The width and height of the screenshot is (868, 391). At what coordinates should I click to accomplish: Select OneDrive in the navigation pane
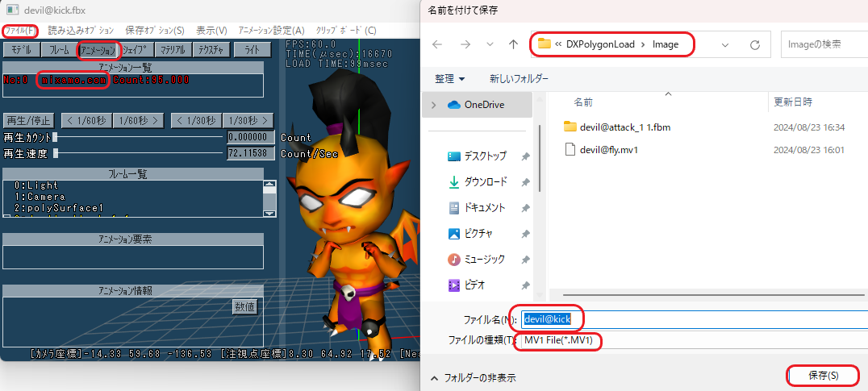[478, 105]
